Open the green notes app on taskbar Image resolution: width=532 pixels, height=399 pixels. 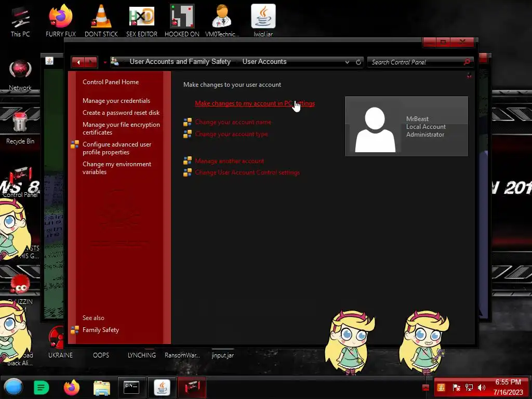42,388
